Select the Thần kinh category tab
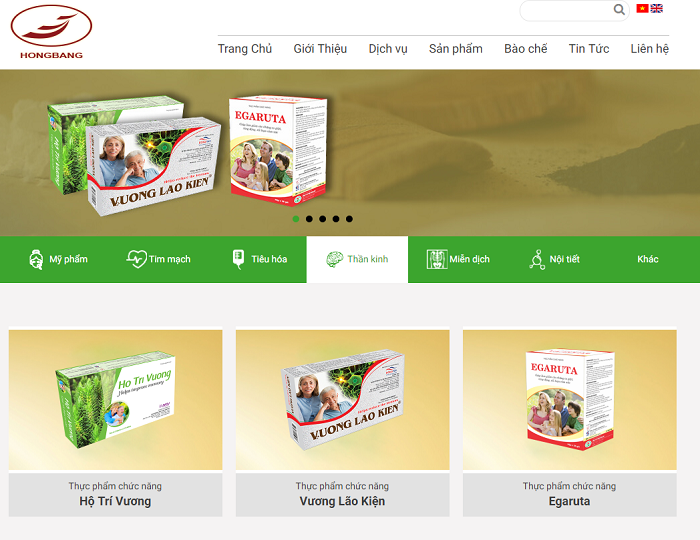The width and height of the screenshot is (700, 540). point(357,259)
